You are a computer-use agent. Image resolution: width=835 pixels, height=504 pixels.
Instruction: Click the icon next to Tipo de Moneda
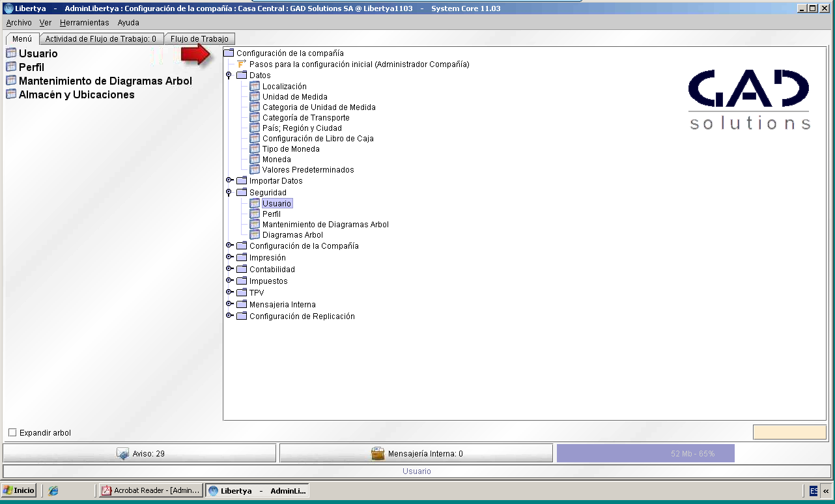click(x=255, y=148)
